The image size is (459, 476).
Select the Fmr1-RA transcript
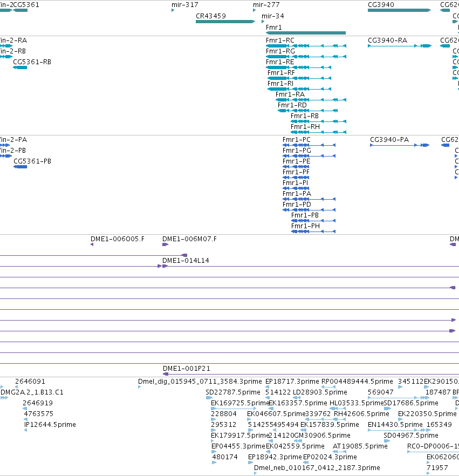click(x=311, y=100)
